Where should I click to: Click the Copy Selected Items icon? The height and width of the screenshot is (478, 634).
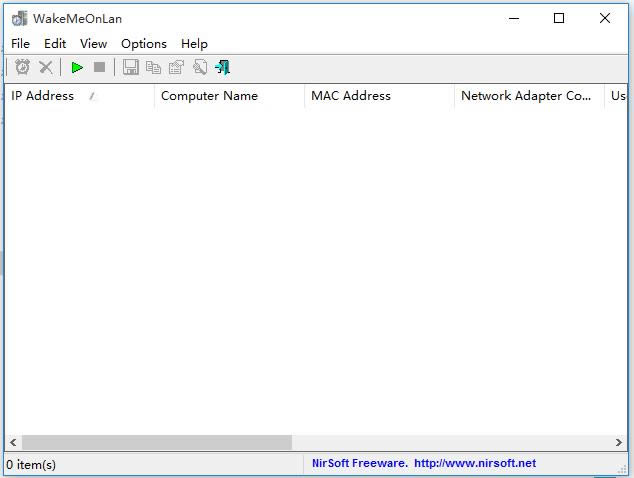coord(153,67)
